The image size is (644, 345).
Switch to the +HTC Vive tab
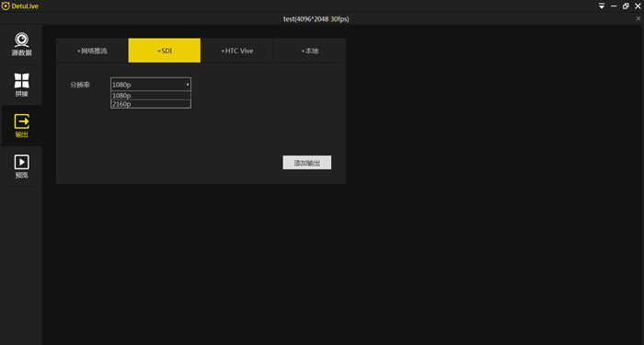point(237,51)
